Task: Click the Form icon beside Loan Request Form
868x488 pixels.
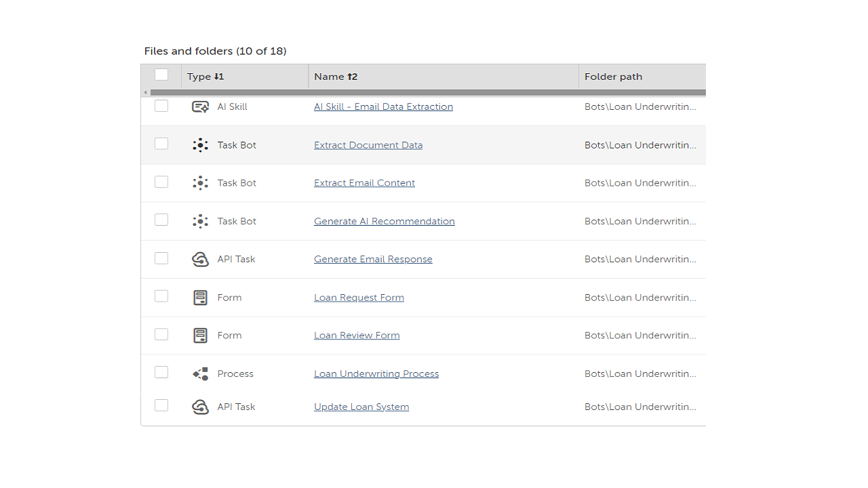Action: [200, 298]
